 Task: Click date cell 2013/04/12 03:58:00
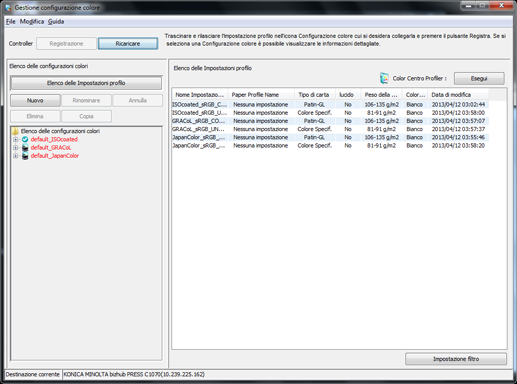[458, 113]
